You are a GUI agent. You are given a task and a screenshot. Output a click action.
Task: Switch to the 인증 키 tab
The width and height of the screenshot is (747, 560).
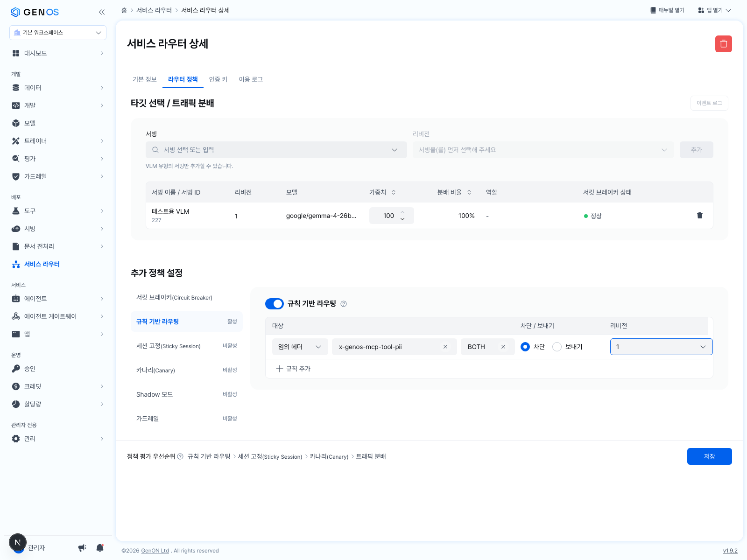coord(218,79)
